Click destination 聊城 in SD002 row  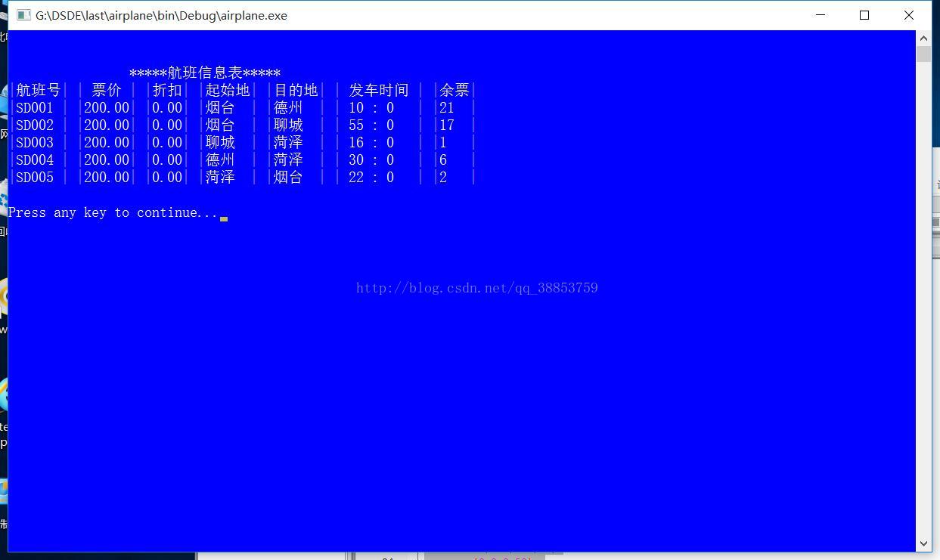coord(288,125)
